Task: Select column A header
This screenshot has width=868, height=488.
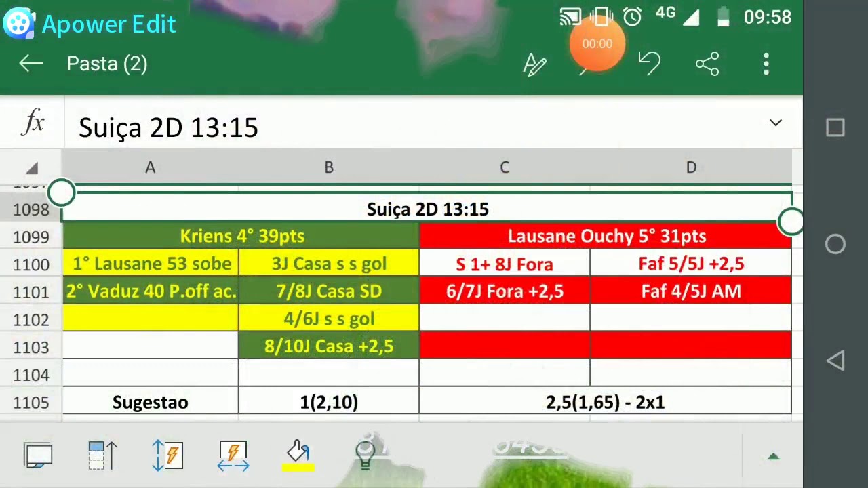Action: point(150,167)
